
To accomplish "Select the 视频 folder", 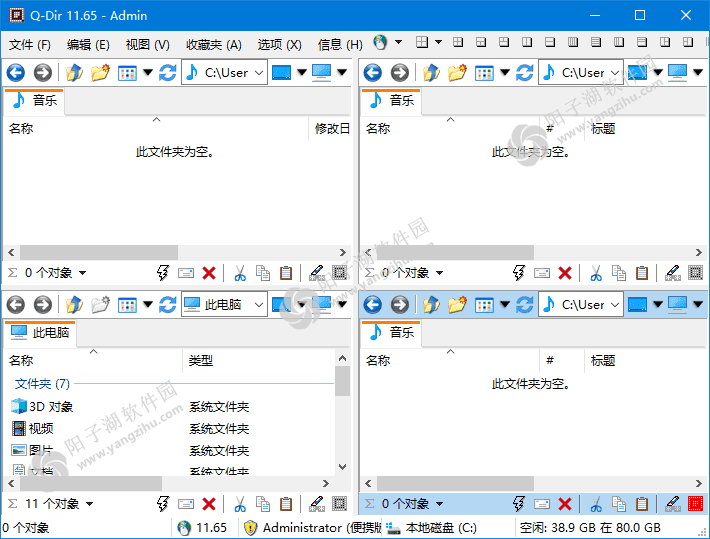I will coord(32,428).
